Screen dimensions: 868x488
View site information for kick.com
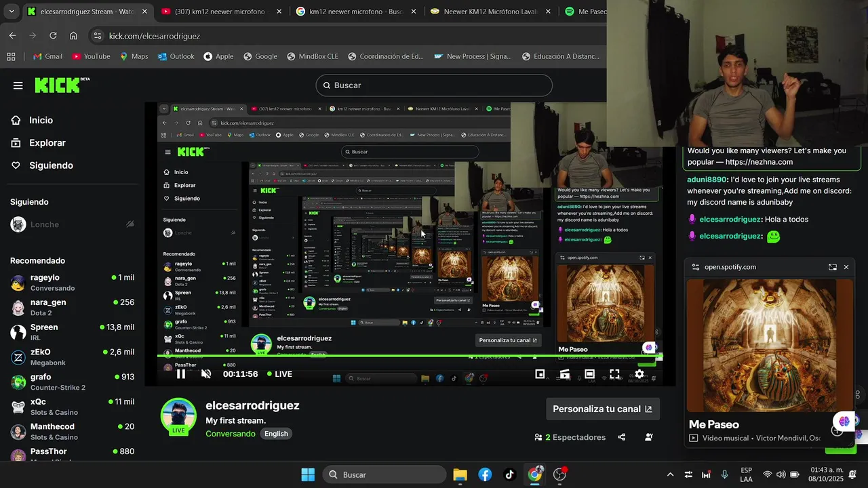pyautogui.click(x=97, y=36)
